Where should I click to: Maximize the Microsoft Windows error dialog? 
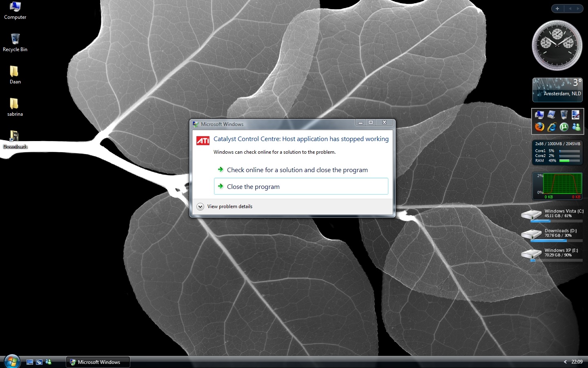pyautogui.click(x=371, y=122)
